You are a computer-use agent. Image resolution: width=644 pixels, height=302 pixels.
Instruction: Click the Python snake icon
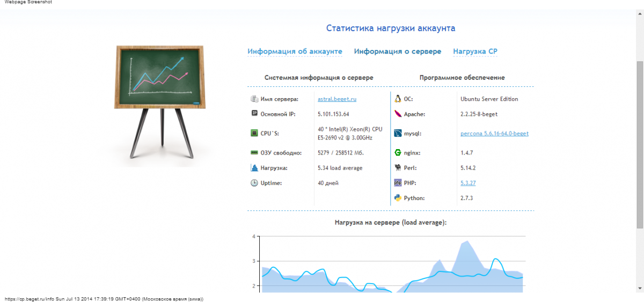398,198
